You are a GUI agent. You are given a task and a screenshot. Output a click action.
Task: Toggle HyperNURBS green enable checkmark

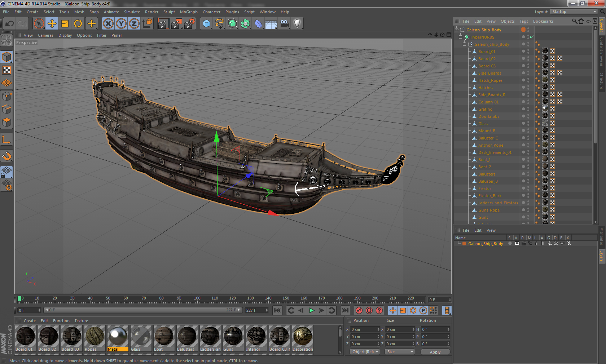(x=532, y=37)
